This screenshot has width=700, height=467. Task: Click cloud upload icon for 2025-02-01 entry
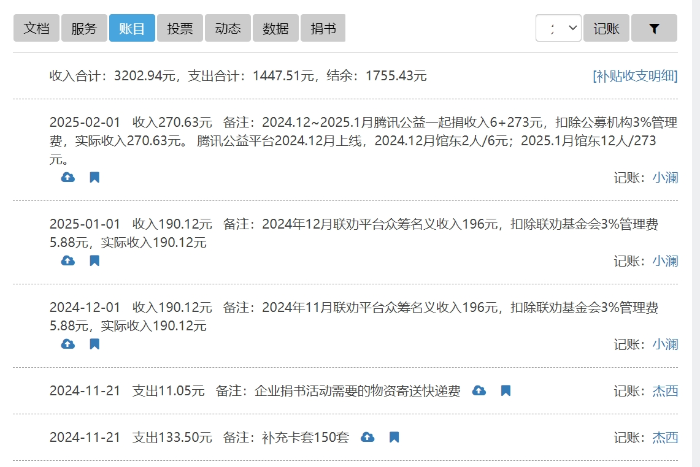[68, 177]
